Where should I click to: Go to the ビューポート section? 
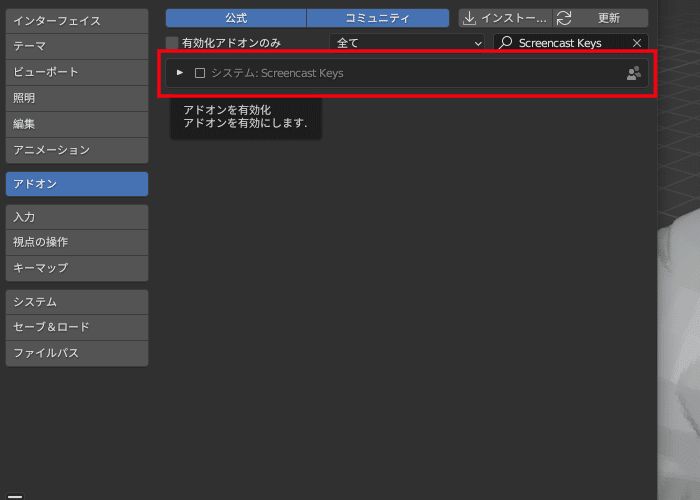pos(77,72)
